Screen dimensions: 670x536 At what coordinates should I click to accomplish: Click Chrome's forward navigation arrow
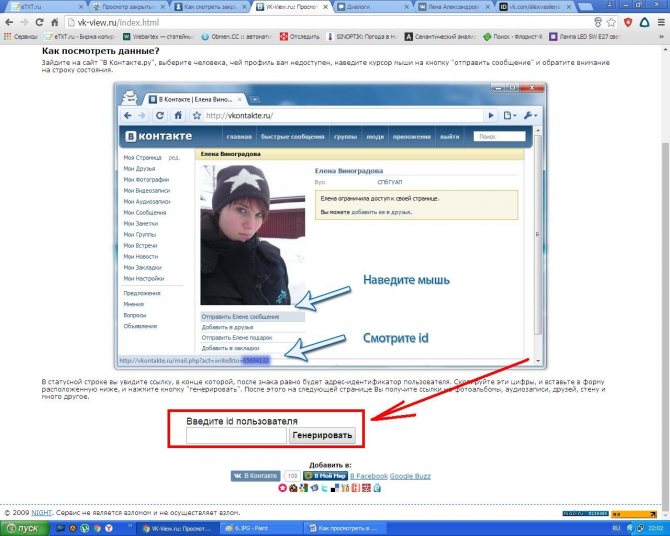[x=24, y=22]
